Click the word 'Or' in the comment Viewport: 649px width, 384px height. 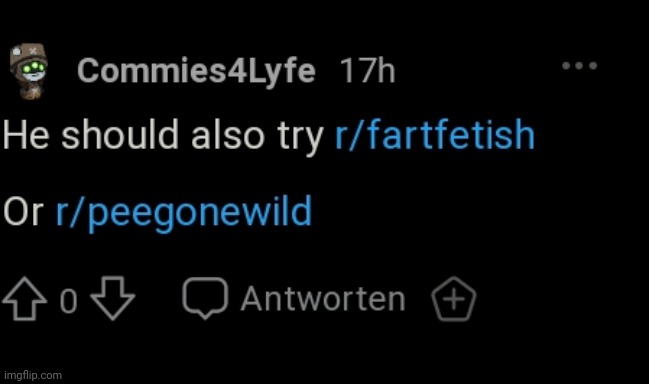pyautogui.click(x=23, y=211)
